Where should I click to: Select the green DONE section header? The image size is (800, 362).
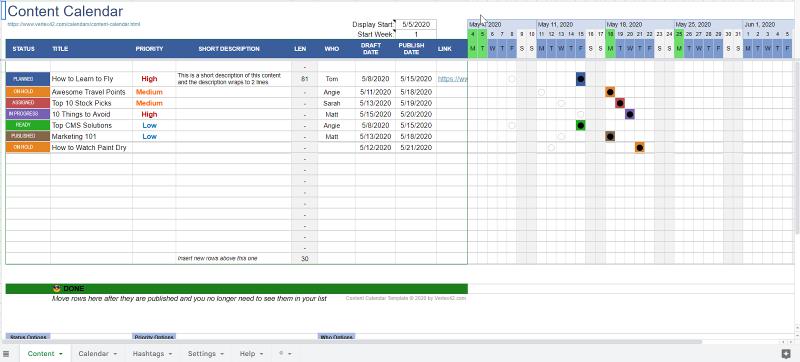point(237,289)
